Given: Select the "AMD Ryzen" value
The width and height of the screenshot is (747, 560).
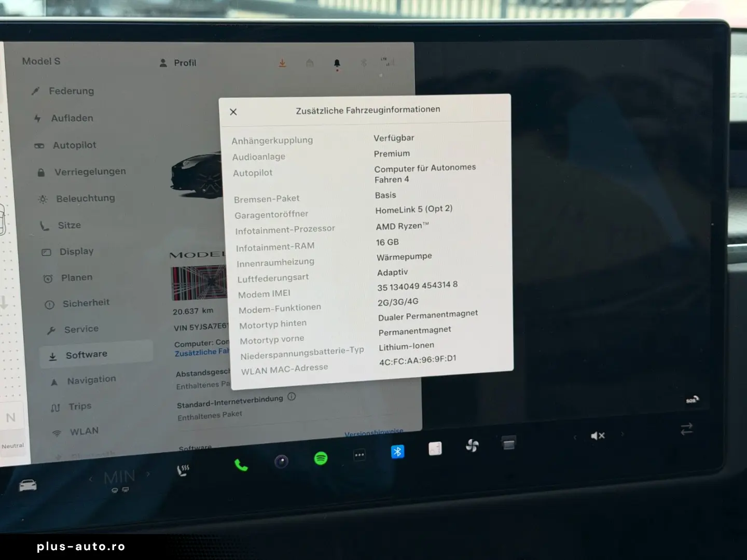Looking at the screenshot, I should (403, 226).
